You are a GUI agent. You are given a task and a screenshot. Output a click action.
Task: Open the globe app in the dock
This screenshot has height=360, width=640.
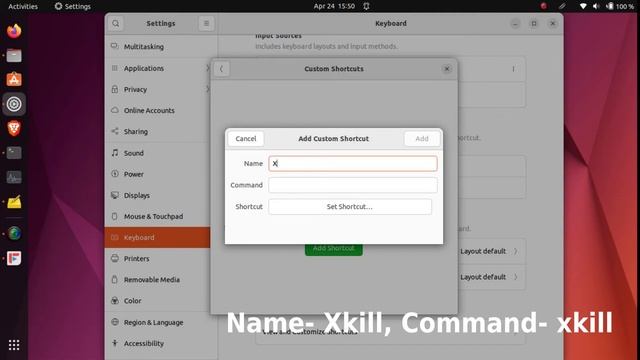tap(14, 233)
